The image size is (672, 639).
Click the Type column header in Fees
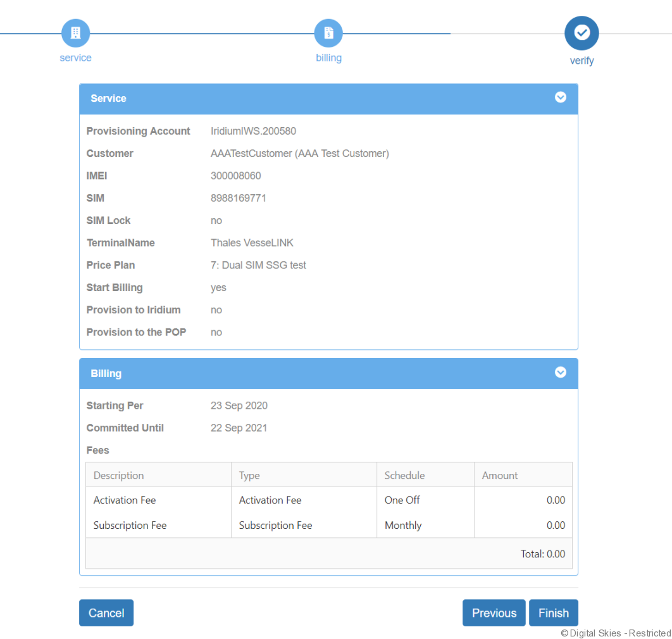point(249,475)
